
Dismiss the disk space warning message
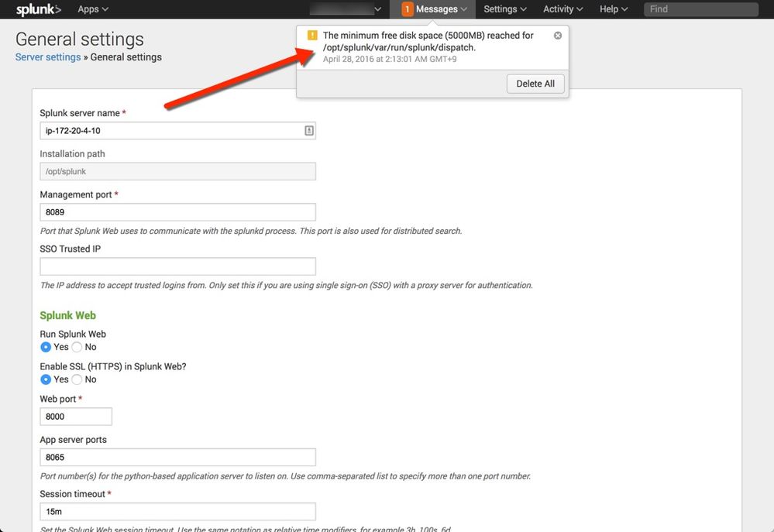click(x=557, y=36)
